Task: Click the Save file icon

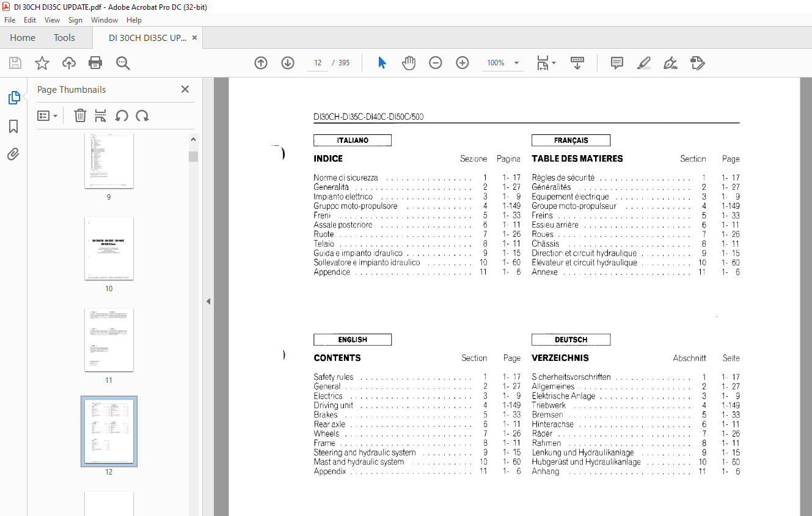Action: (15, 63)
